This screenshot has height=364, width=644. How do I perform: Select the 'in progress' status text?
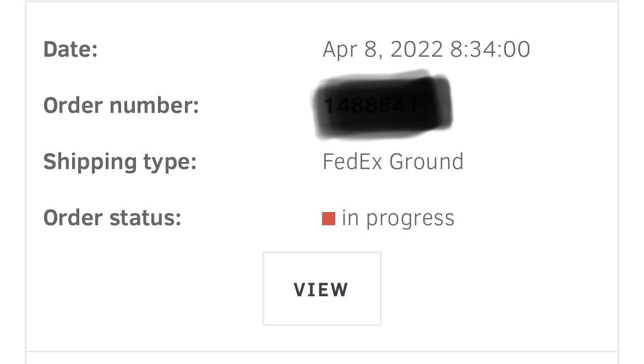[x=399, y=218]
